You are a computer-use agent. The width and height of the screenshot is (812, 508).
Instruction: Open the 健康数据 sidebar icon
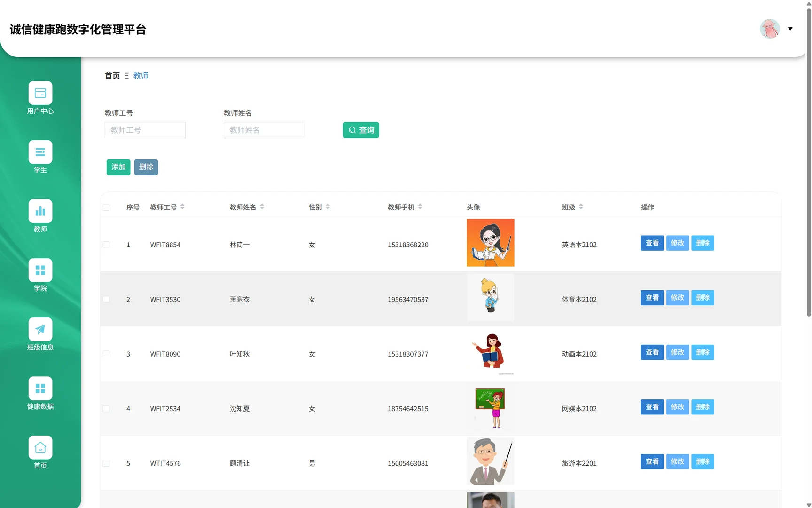(40, 389)
